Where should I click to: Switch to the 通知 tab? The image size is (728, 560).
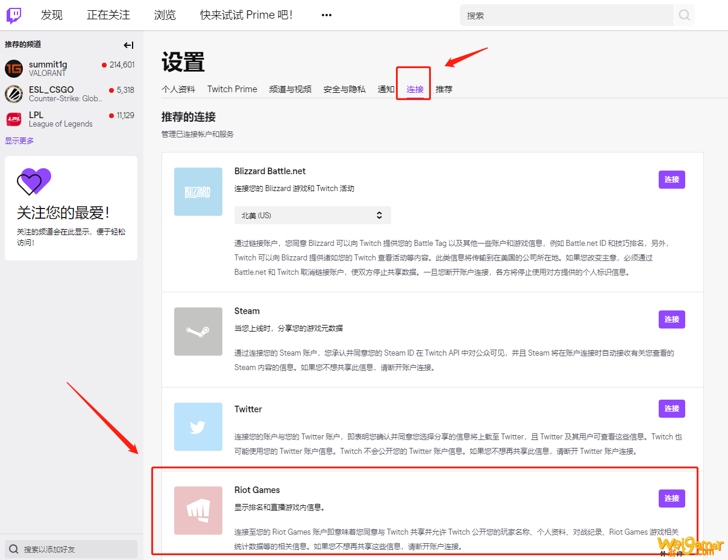tap(386, 89)
